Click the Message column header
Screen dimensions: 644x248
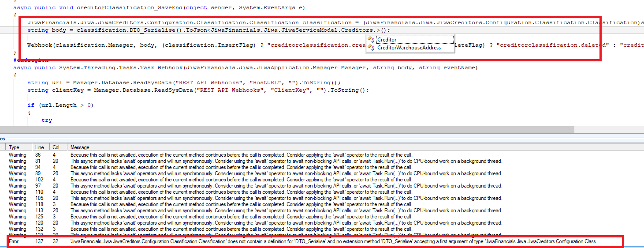pyautogui.click(x=80, y=147)
